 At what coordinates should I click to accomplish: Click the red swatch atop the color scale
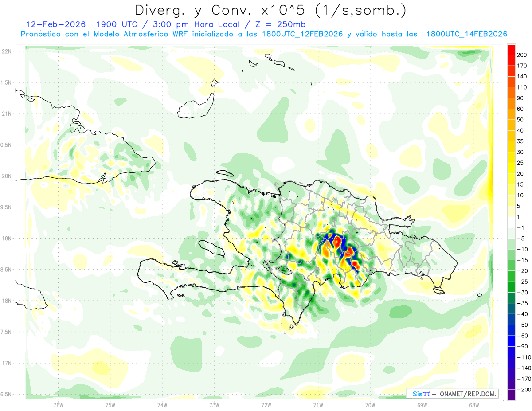click(x=511, y=49)
